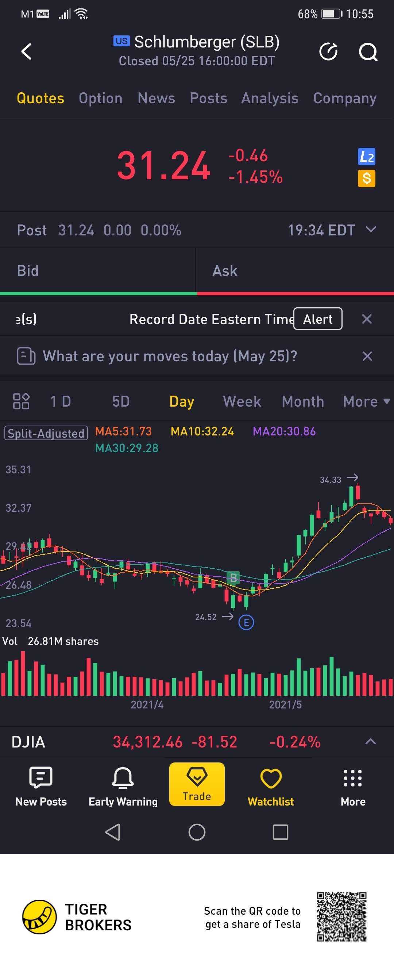
Task: Select the Day chart period
Action: coord(182,401)
